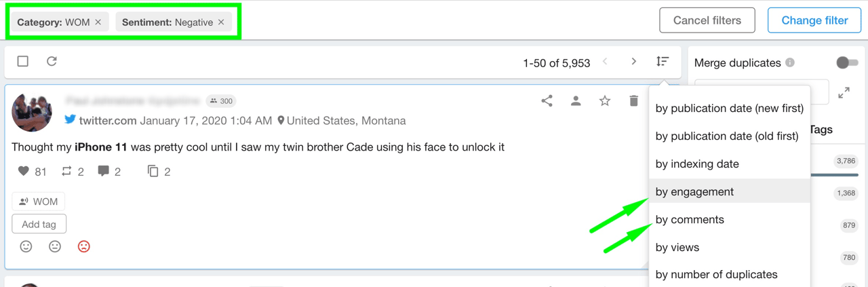Click the red negative sentiment face
The height and width of the screenshot is (287, 868).
tap(83, 246)
